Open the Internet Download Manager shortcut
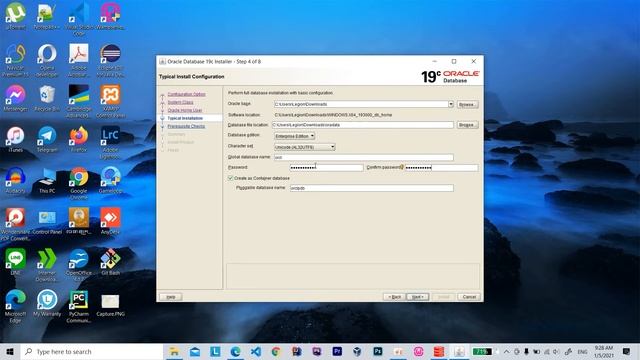The height and width of the screenshot is (360, 640). click(x=47, y=264)
